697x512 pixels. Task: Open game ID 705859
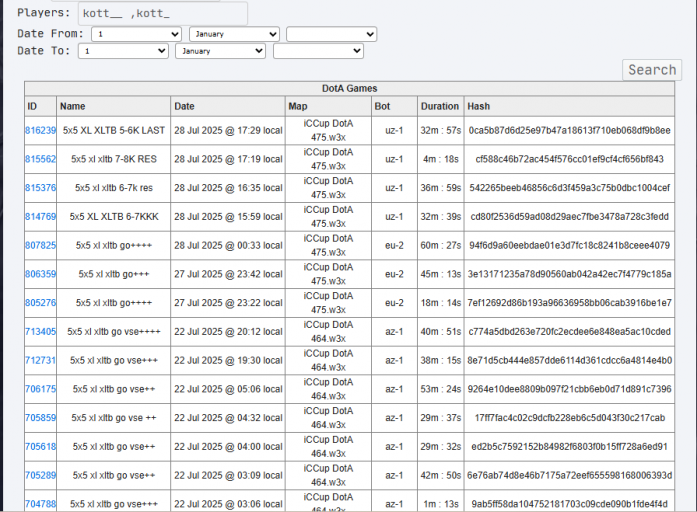pyautogui.click(x=40, y=418)
